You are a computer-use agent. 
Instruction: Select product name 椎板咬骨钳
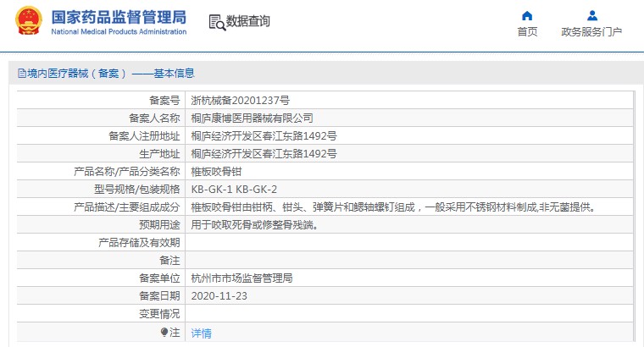216,172
